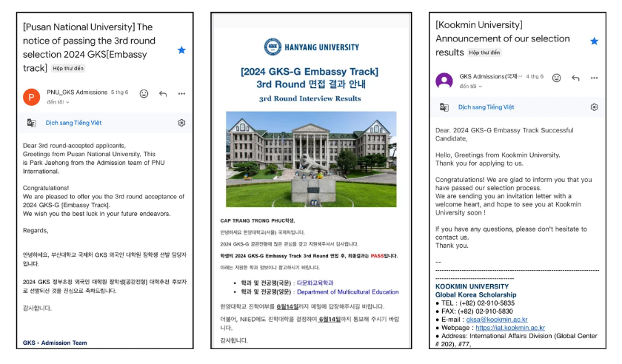Open translation settings gear in Pusan email
This screenshot has height=364, width=622.
(181, 123)
